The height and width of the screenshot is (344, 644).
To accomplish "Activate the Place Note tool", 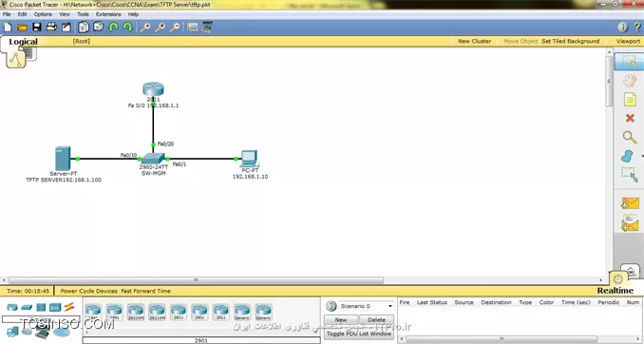I will (630, 99).
